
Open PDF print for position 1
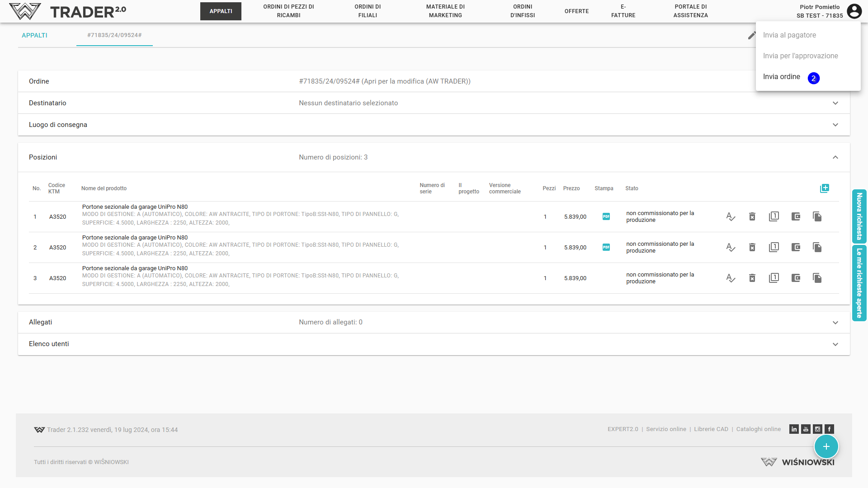coord(606,217)
